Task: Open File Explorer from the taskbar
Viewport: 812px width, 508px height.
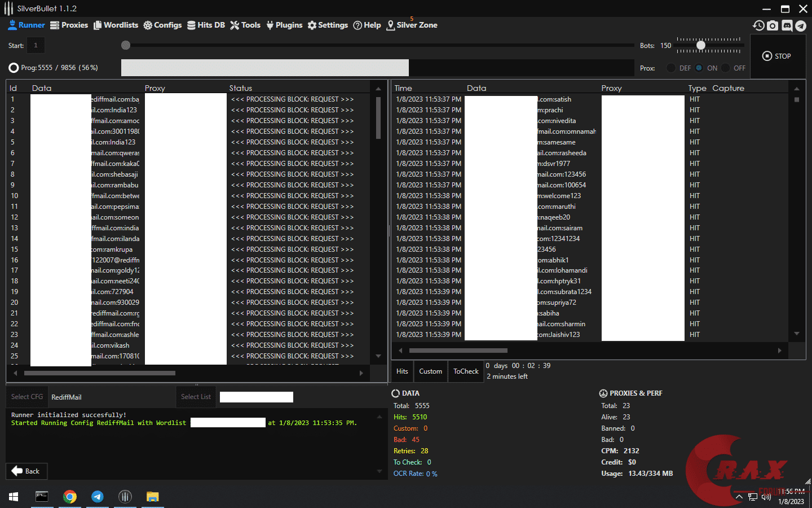Action: [x=152, y=497]
